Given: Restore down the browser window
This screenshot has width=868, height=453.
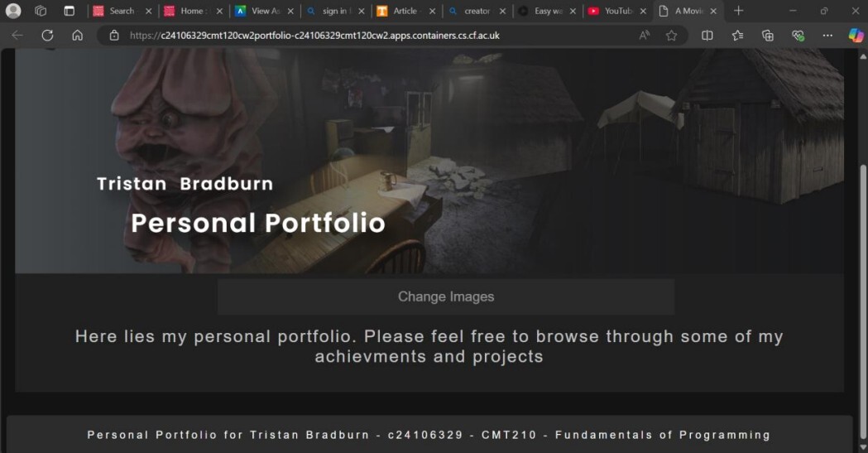Looking at the screenshot, I should pyautogui.click(x=823, y=11).
